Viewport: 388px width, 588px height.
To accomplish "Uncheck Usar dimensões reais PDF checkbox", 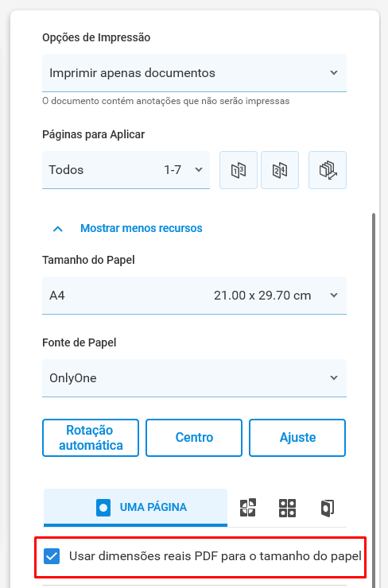I will point(52,556).
